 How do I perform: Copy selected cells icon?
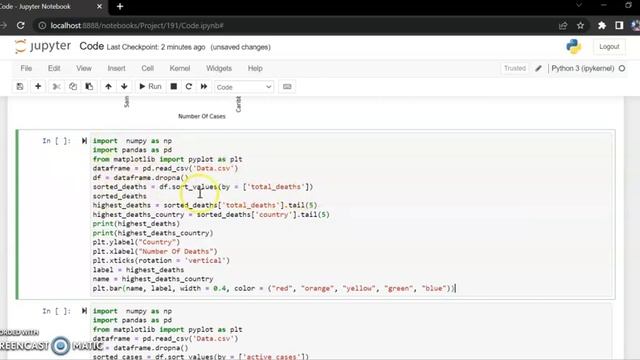pyautogui.click(x=73, y=87)
